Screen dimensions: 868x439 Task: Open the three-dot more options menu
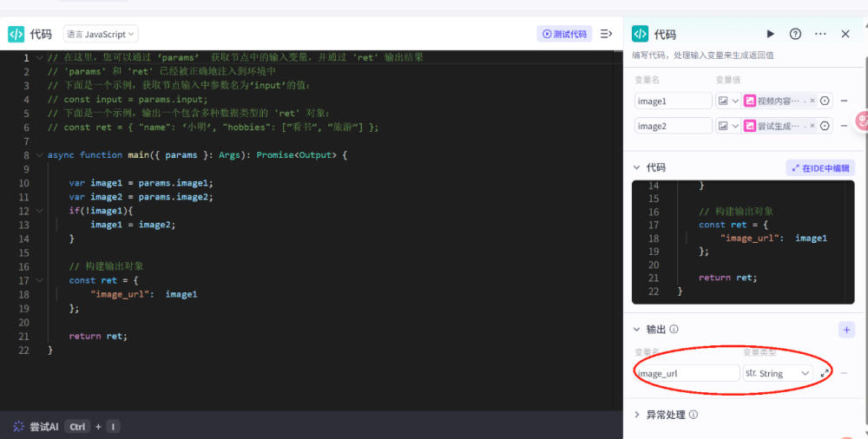pyautogui.click(x=820, y=35)
